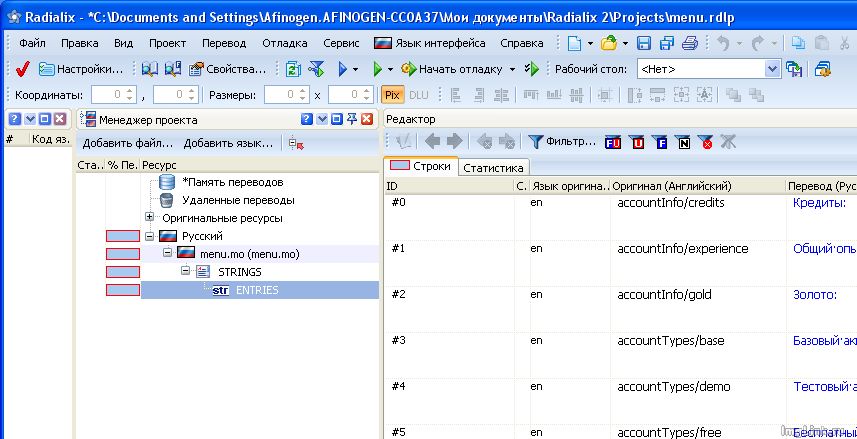Open the Рабочий стол combo box
This screenshot has width=857, height=439.
coord(771,69)
